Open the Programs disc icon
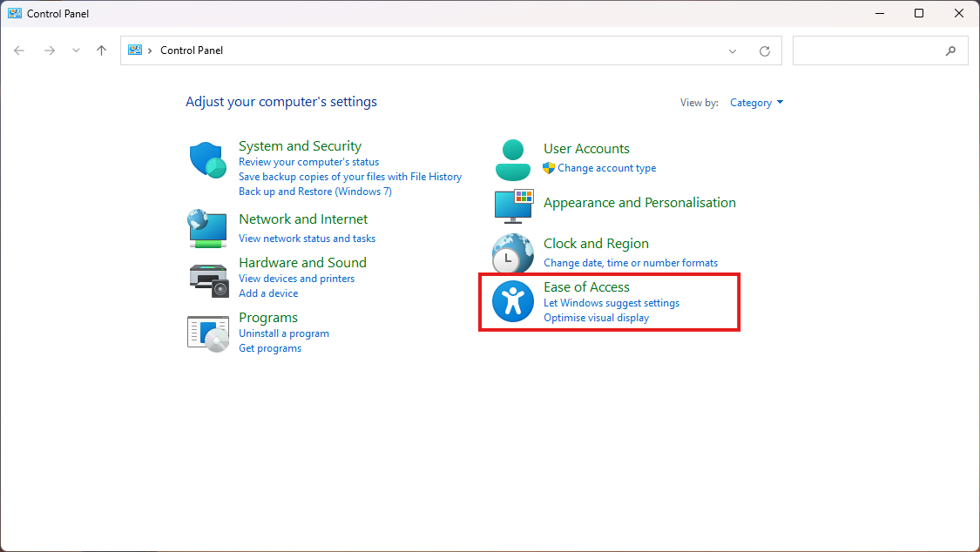This screenshot has height=552, width=980. pos(207,333)
